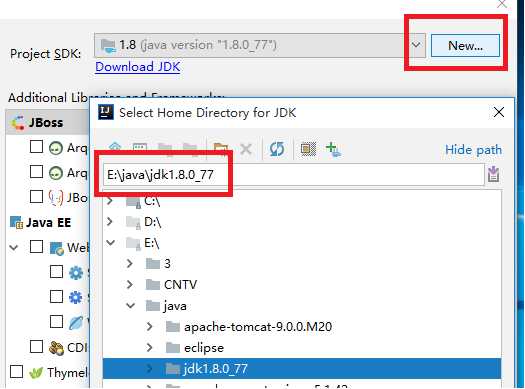
Task: Click the E:\ drive icon
Action: (133, 243)
